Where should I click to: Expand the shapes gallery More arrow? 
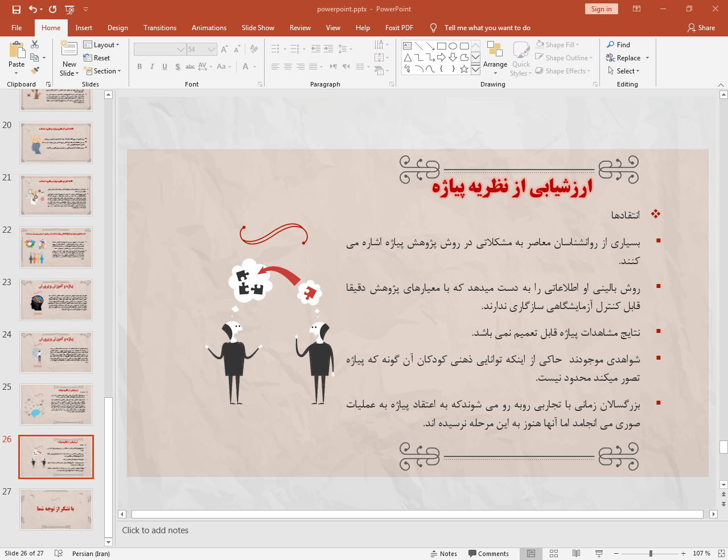[x=475, y=69]
